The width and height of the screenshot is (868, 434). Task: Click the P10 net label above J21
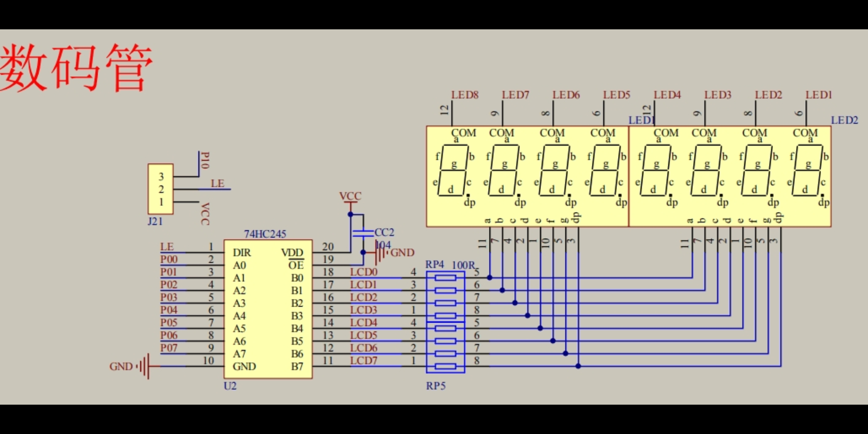(x=205, y=160)
